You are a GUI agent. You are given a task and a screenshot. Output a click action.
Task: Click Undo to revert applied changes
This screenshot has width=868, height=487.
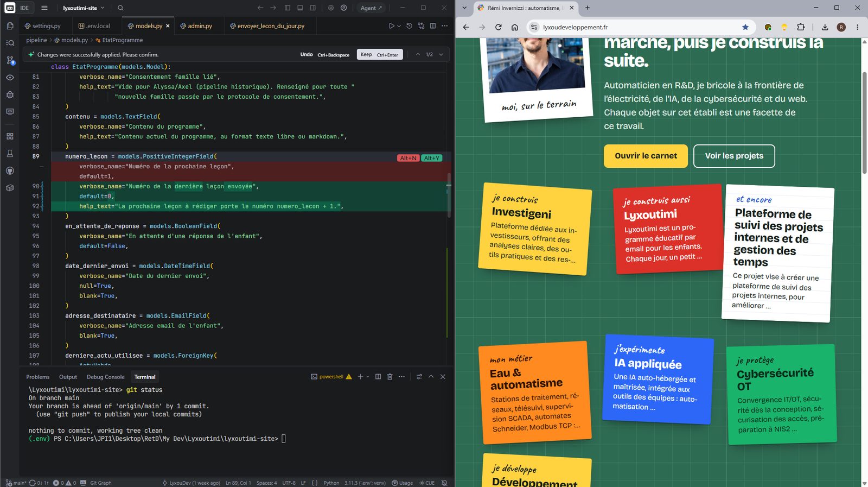pyautogui.click(x=324, y=54)
